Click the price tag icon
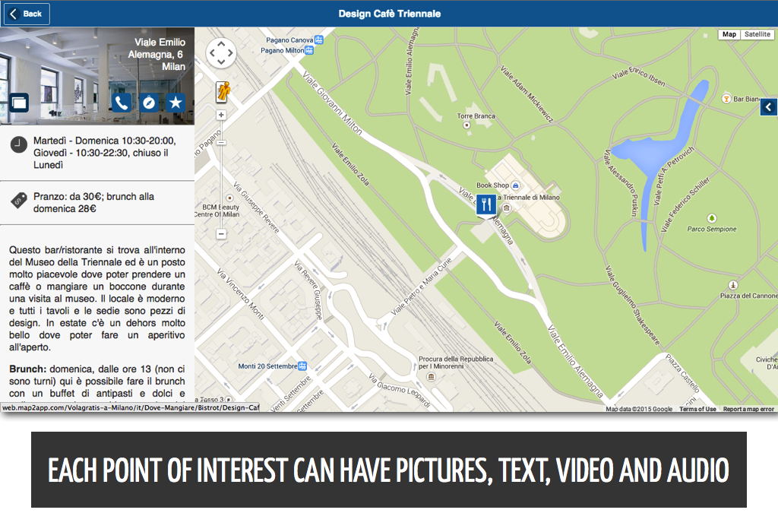This screenshot has height=532, width=778. pos(19,201)
